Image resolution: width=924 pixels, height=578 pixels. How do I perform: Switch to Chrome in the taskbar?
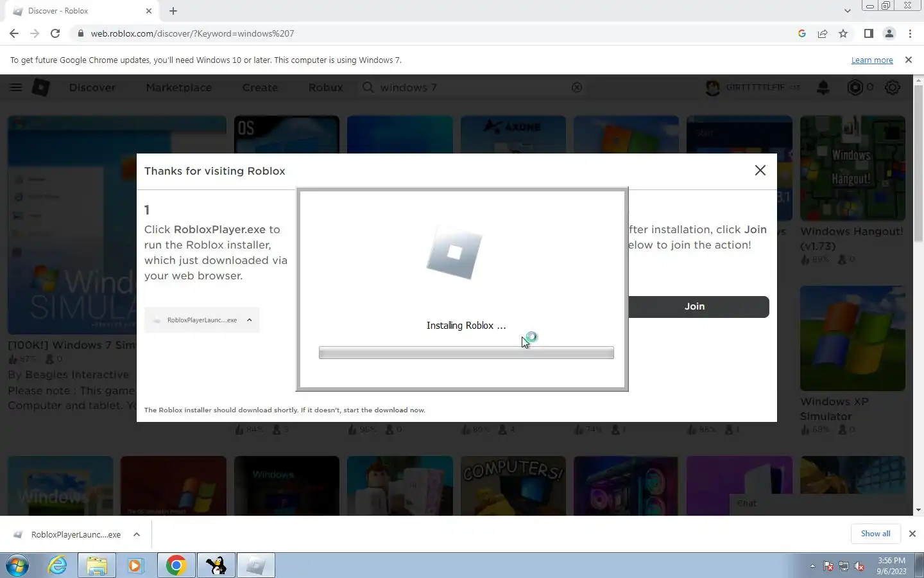point(176,566)
